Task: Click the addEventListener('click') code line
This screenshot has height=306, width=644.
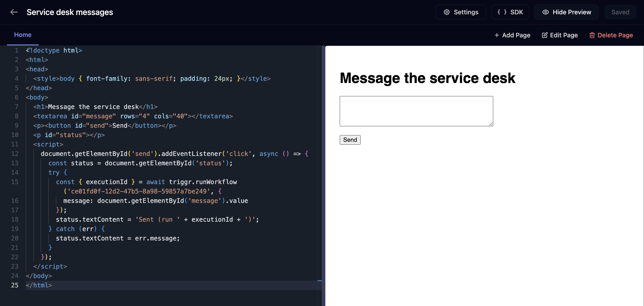Action: coord(174,154)
